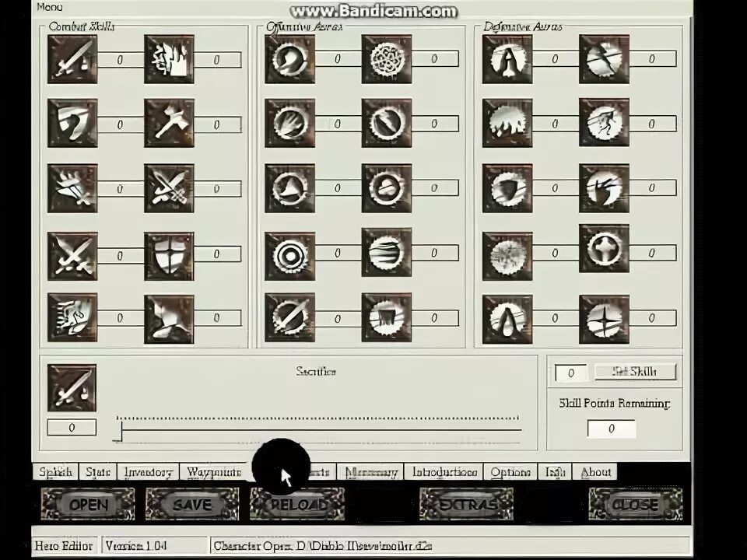Viewport: 747px width, 560px height.
Task: Select the cross-in-ring icon in Defensive Auras fourth row
Action: click(x=604, y=249)
